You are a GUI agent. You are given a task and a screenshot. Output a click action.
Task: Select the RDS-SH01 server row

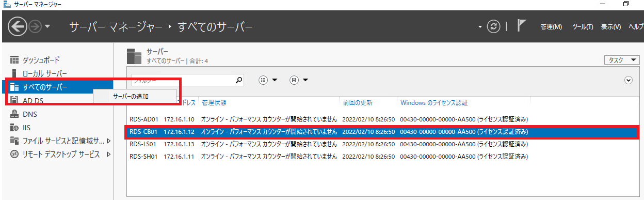click(383, 156)
